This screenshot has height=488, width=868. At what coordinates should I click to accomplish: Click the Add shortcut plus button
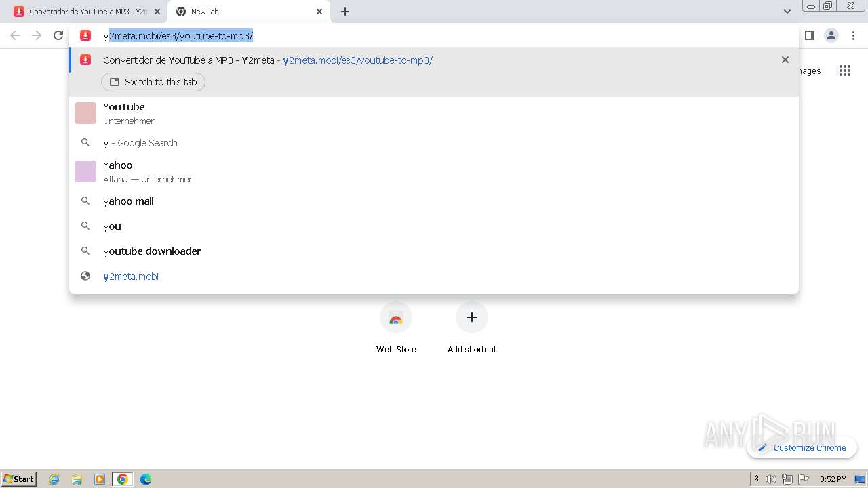(472, 317)
